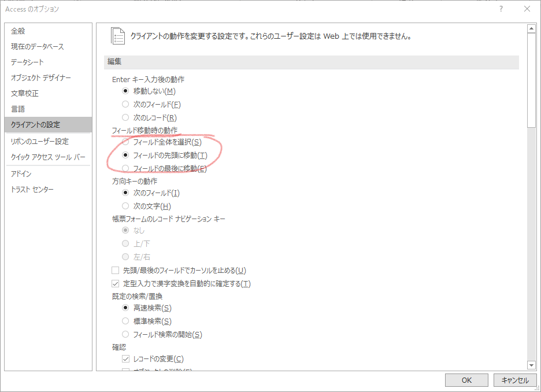541x392 pixels.
Task: Select 移動しない for Enter key behavior
Action: [125, 91]
